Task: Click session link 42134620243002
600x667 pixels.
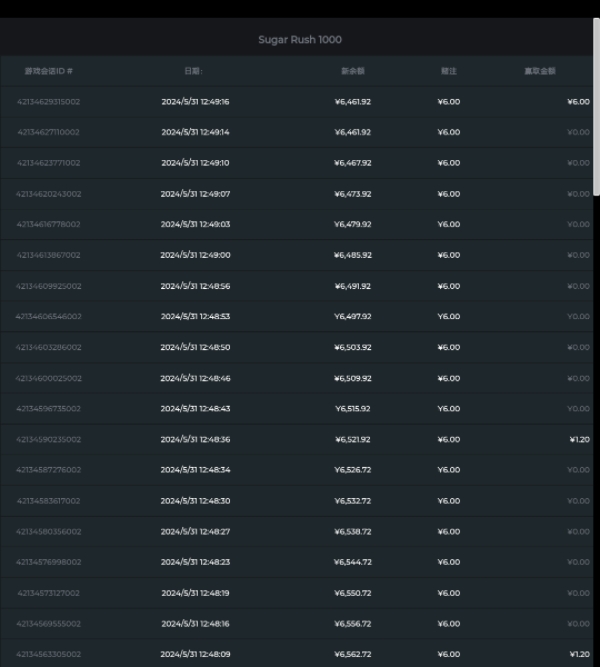Action: coord(49,194)
